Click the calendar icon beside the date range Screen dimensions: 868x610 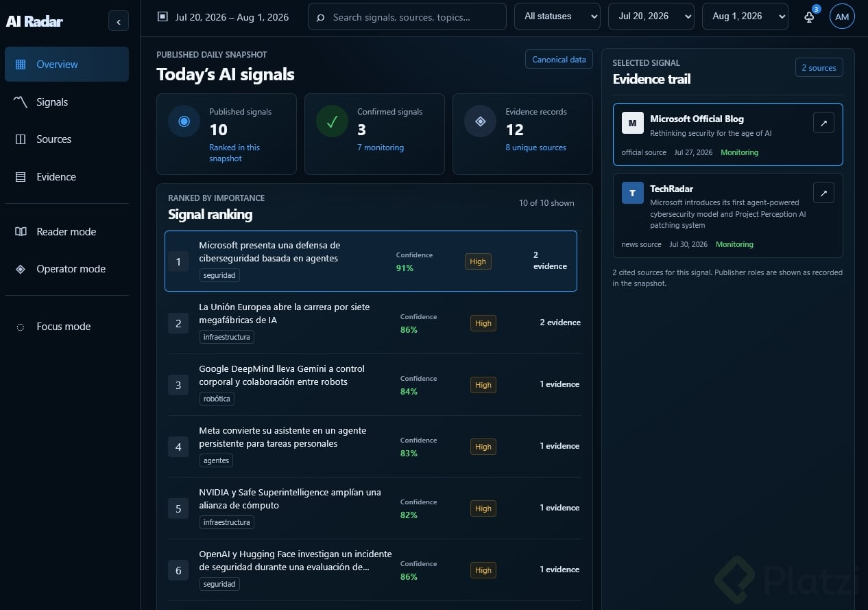[162, 16]
